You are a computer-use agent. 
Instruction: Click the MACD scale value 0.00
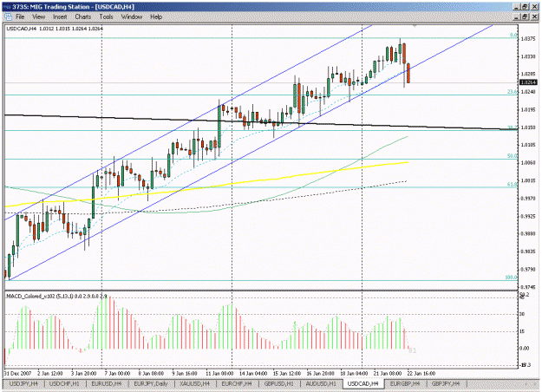[525, 348]
